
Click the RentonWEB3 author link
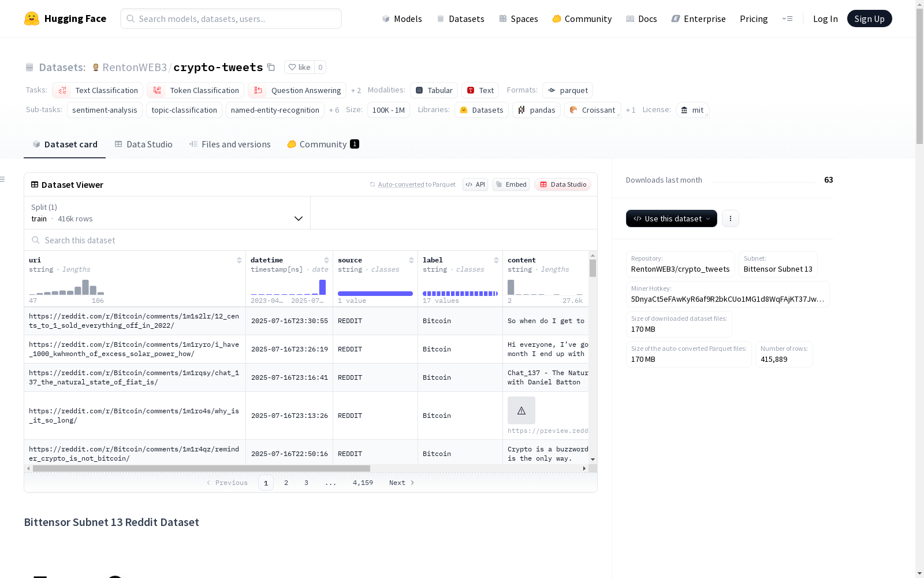point(135,67)
